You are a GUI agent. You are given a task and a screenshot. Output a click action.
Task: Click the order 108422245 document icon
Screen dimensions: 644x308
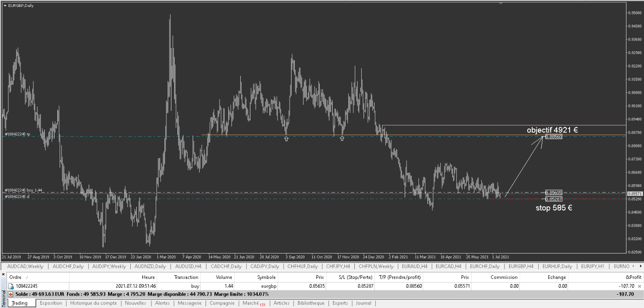point(11,286)
